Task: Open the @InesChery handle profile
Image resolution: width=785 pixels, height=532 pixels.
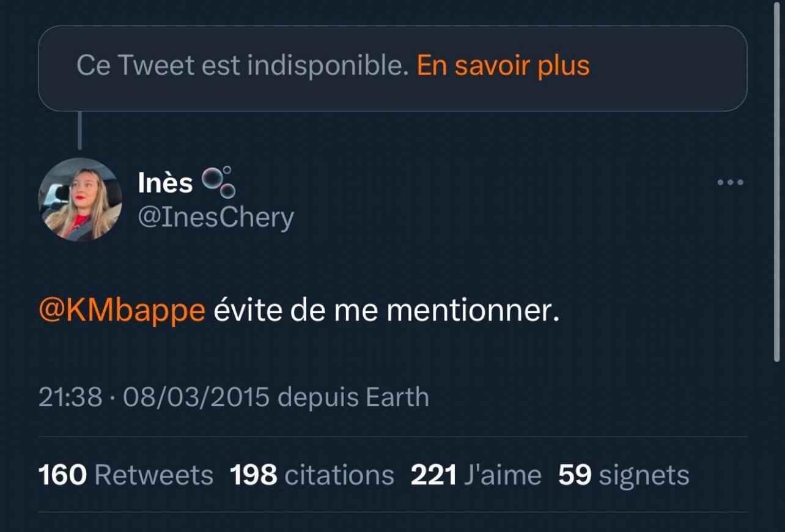Action: click(216, 218)
